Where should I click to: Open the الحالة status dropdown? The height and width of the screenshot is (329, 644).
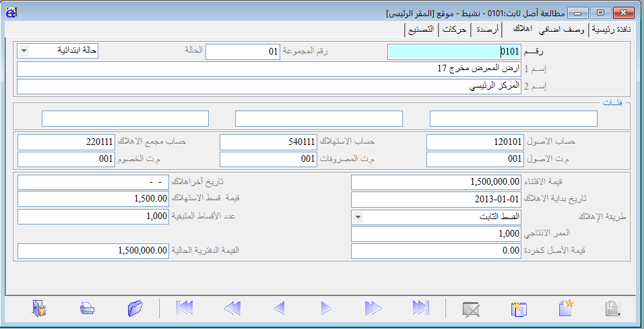[24, 50]
